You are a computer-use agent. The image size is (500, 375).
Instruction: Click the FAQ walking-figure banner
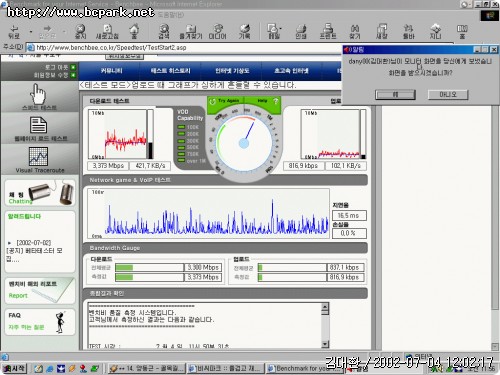point(40,322)
